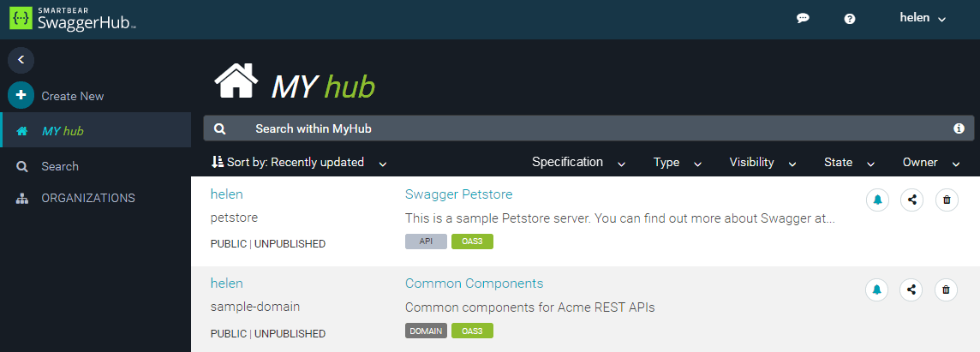The image size is (980, 352).
Task: Open the Visibility filter dropdown
Action: [762, 162]
